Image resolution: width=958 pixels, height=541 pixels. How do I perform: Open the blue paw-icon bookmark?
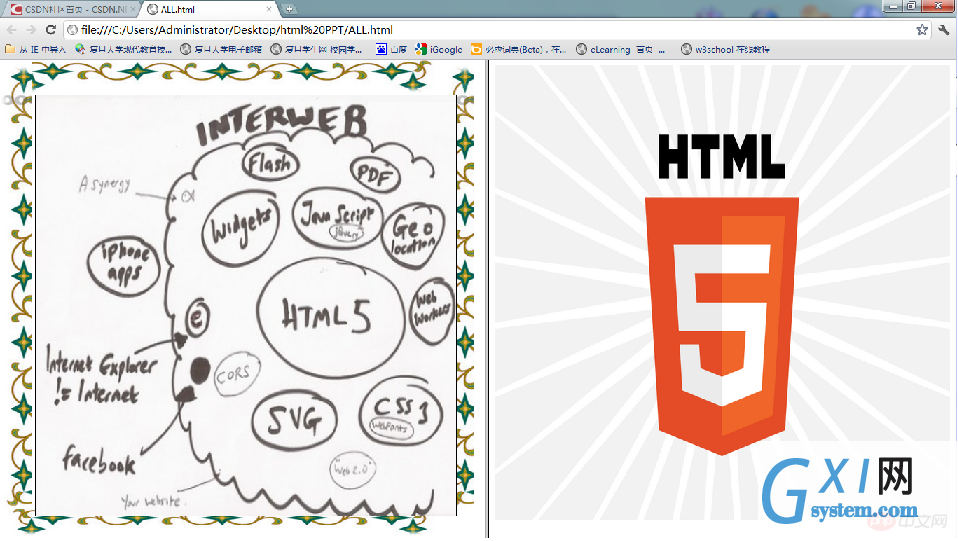click(391, 50)
